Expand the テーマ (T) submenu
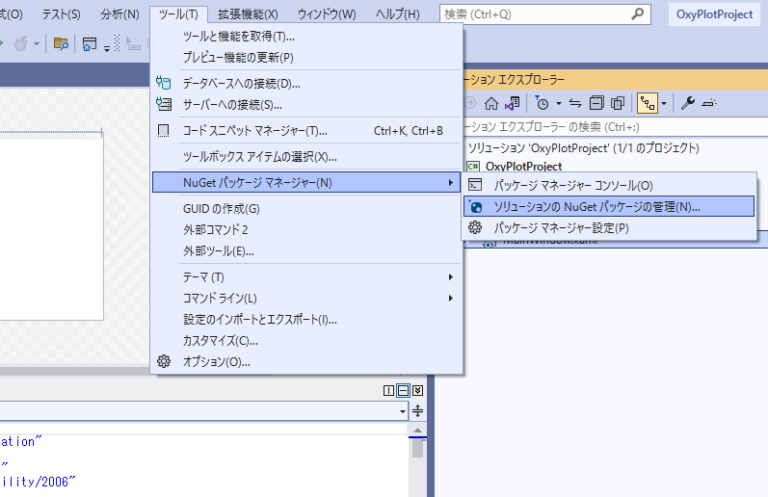This screenshot has width=768, height=497. [307, 277]
